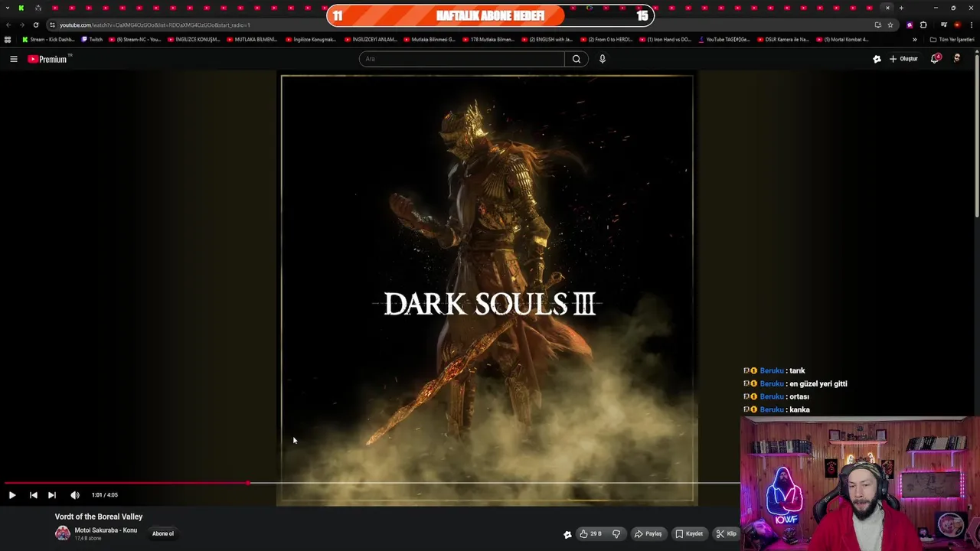
Task: Click the video title Vordt of the Boreal Valley
Action: [99, 517]
